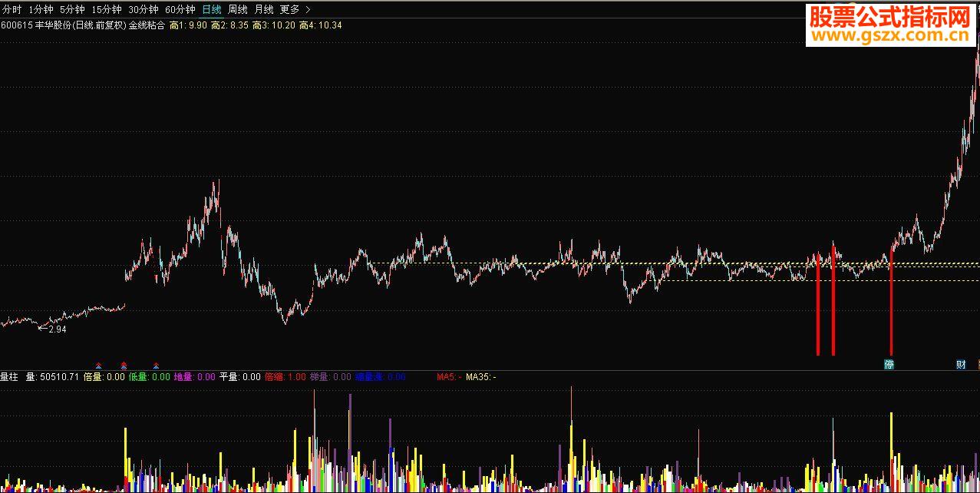Select the 5分钟 period tab
The width and height of the screenshot is (980, 493).
pyautogui.click(x=72, y=10)
